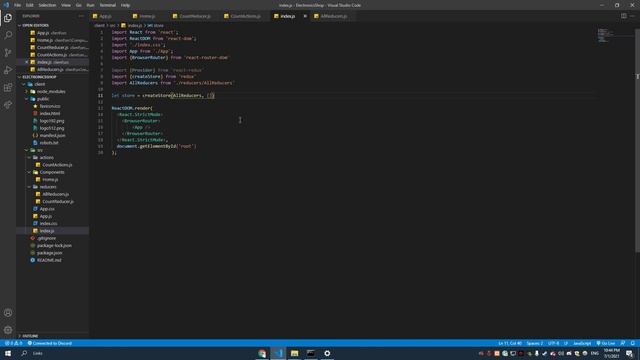This screenshot has height=360, width=640.
Task: Change end of line sequence LF
Action: tap(566, 343)
